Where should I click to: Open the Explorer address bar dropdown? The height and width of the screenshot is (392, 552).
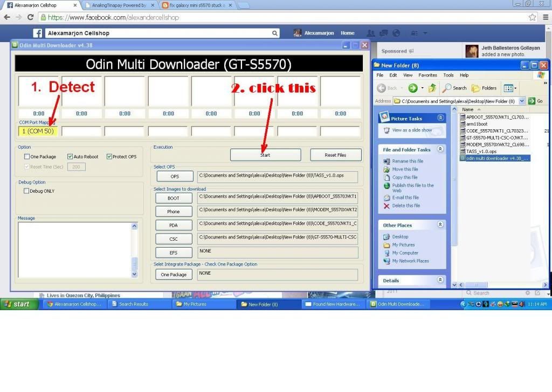coord(522,101)
